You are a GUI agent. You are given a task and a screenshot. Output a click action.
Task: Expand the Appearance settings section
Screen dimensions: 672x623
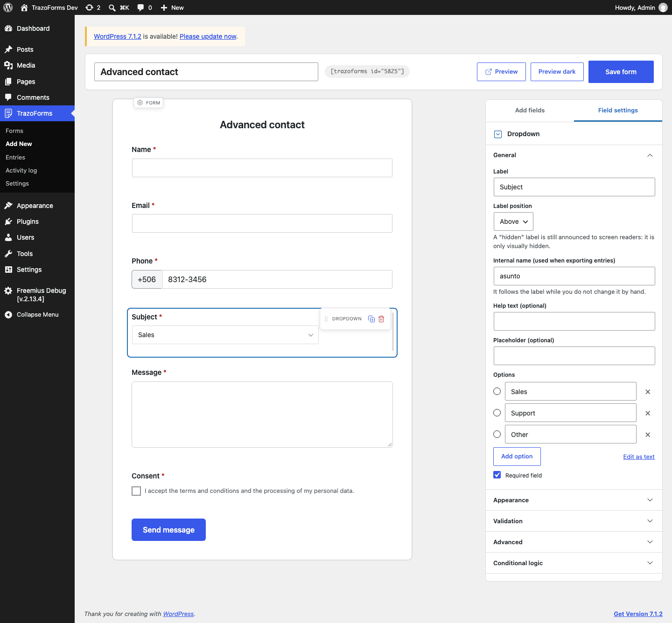point(574,500)
